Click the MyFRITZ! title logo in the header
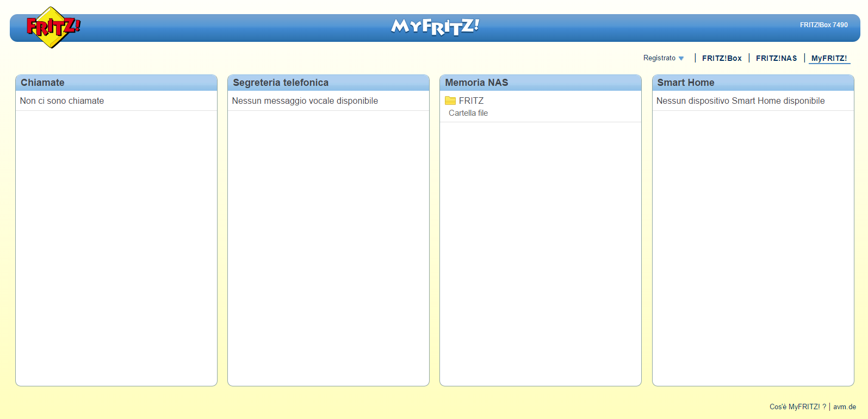Screen dimensions: 868x419 point(435,26)
